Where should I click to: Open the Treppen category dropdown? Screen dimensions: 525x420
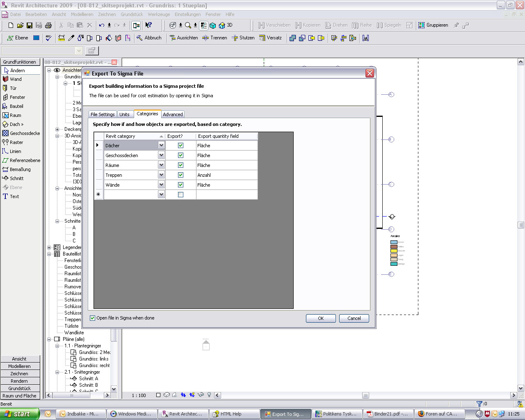tap(161, 175)
